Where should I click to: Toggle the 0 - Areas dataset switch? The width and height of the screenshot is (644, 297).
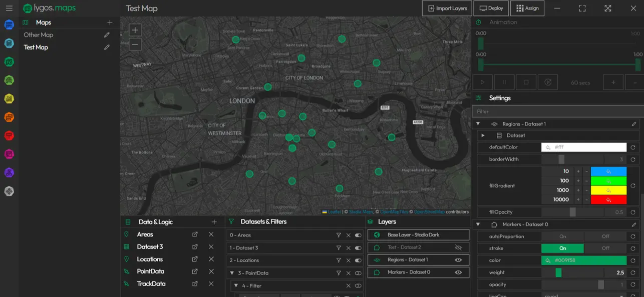click(x=358, y=235)
